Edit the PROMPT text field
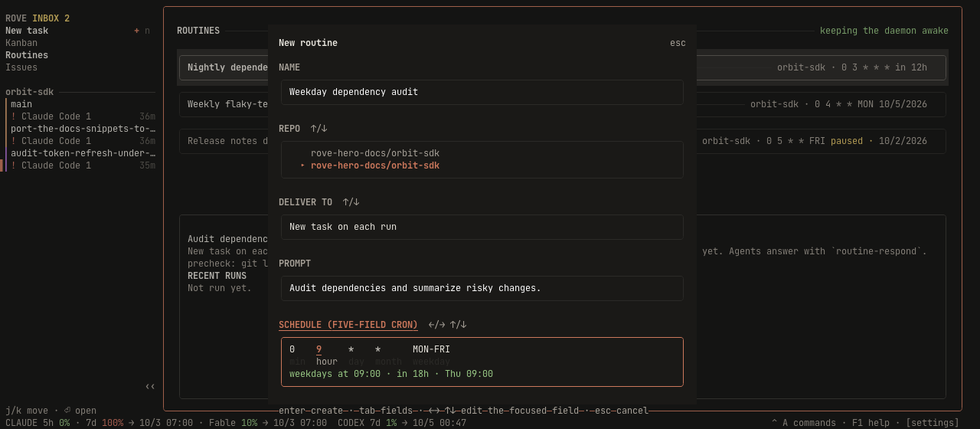 [x=482, y=288]
